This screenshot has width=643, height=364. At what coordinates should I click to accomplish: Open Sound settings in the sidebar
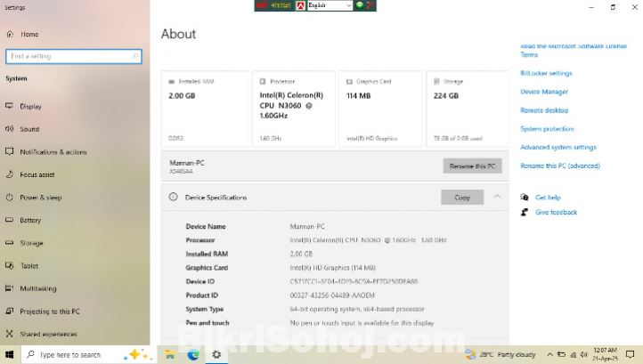point(29,129)
